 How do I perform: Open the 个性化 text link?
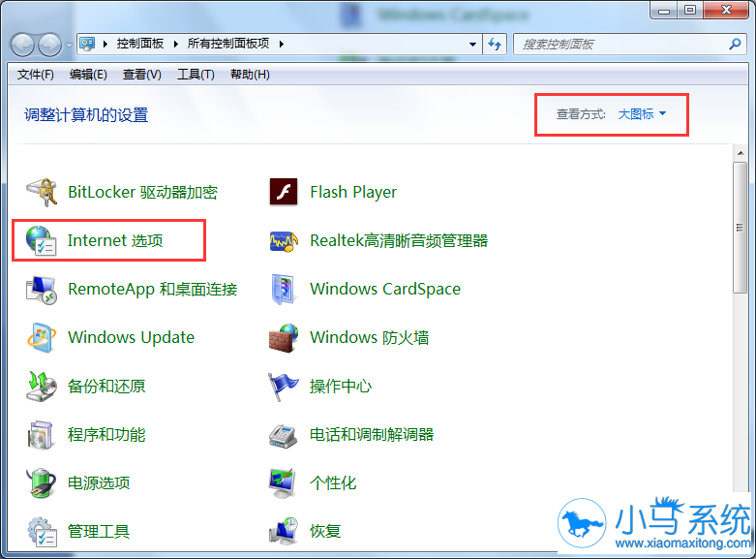[x=333, y=482]
